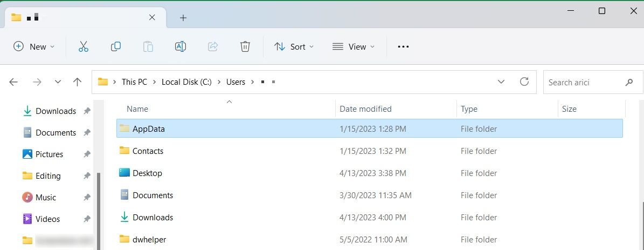This screenshot has height=250, width=644.
Task: Click the Cut scissors icon
Action: pyautogui.click(x=84, y=46)
